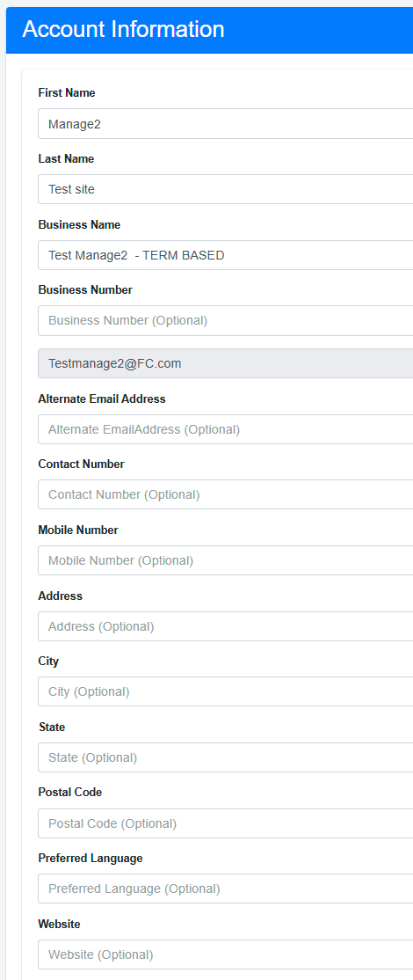Focus the Alternate Email Address input
Screen dimensions: 413x980
(x=225, y=429)
